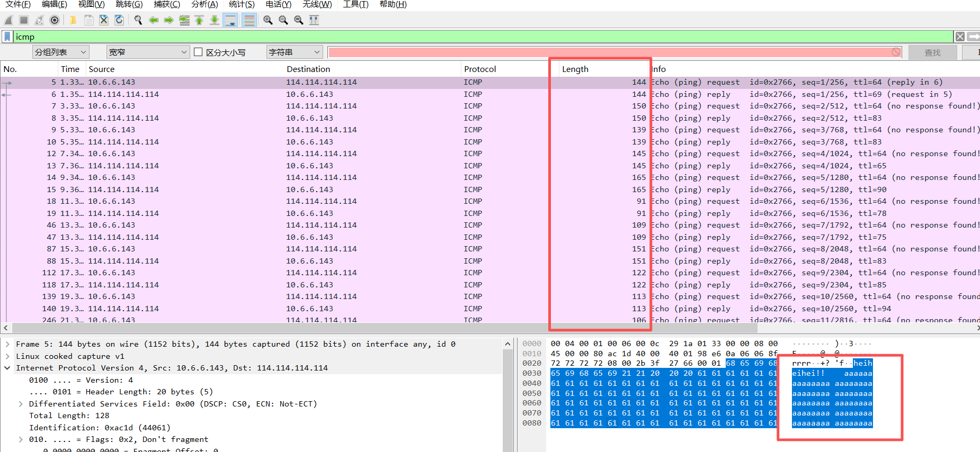Select packet number 6 row
The image size is (980, 452).
[x=490, y=94]
